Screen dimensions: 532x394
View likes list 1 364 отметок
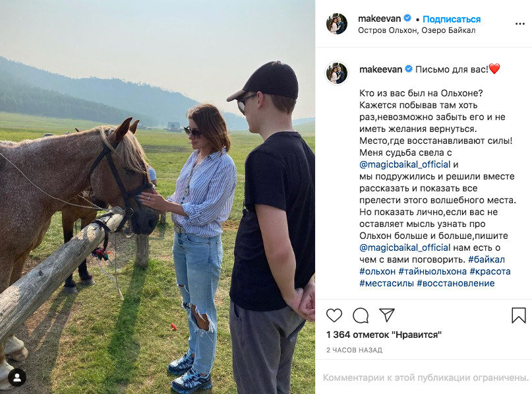pyautogui.click(x=384, y=335)
